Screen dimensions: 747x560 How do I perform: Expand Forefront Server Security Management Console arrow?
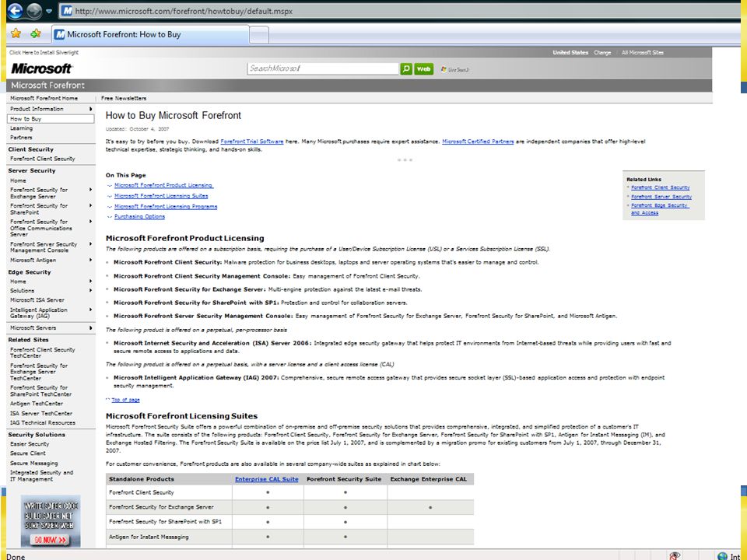tap(90, 243)
